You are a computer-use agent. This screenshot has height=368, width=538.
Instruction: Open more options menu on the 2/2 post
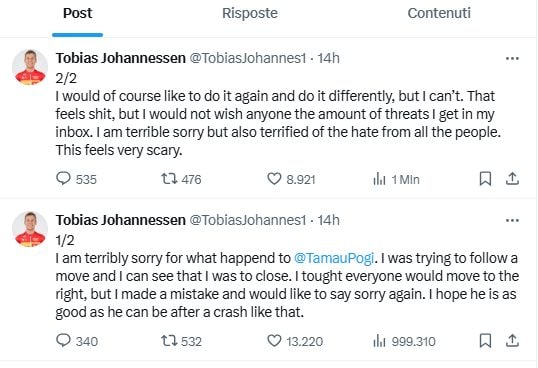pyautogui.click(x=512, y=58)
